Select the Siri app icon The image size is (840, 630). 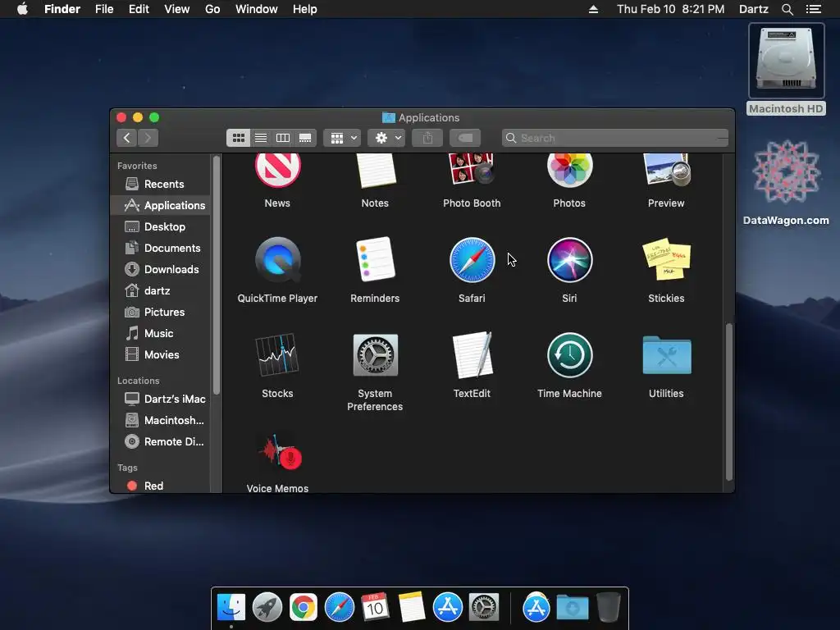(x=569, y=260)
